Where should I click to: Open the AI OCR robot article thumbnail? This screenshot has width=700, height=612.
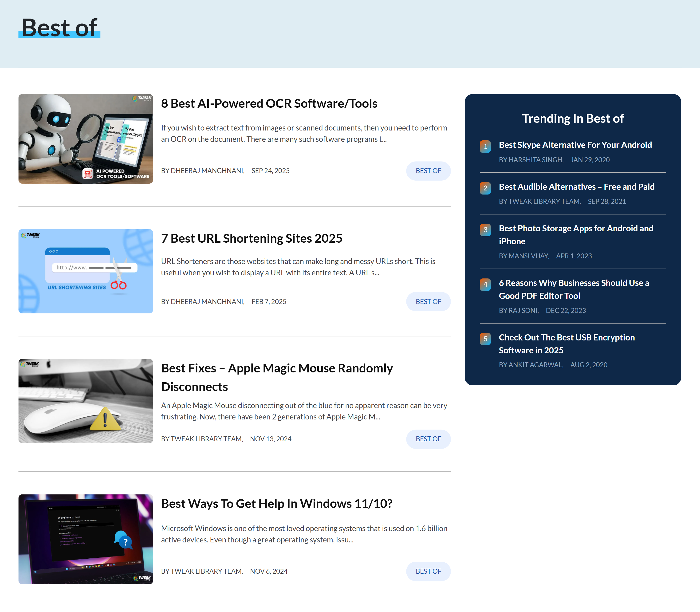[x=85, y=139]
